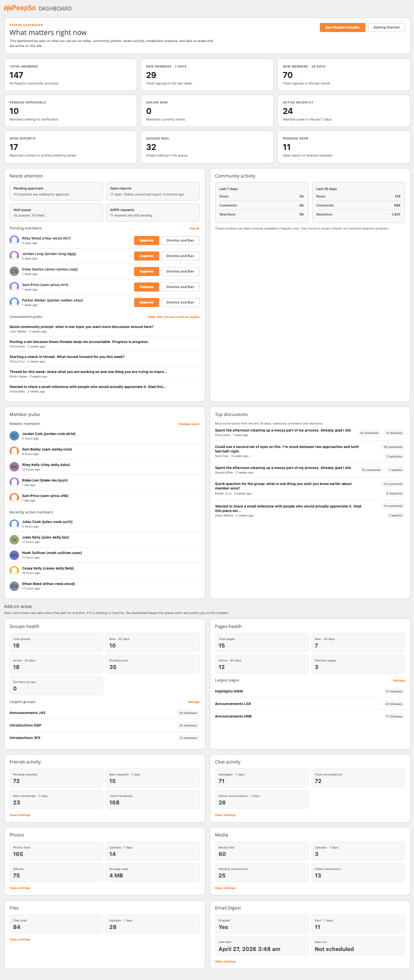Viewport: 414px width, 980px height.
Task: Open Jordan Cole's JC avatar in newest members
Action: [x=15, y=436]
